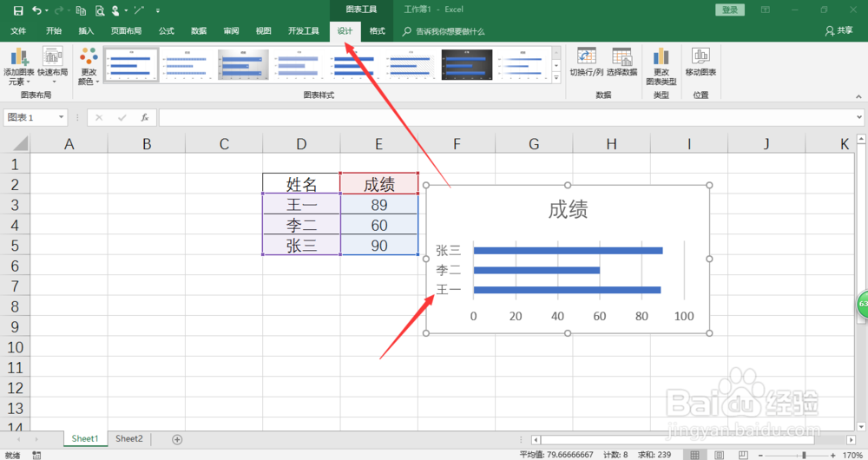The image size is (868, 460).
Task: Switch to the 数据 tab
Action: (199, 31)
